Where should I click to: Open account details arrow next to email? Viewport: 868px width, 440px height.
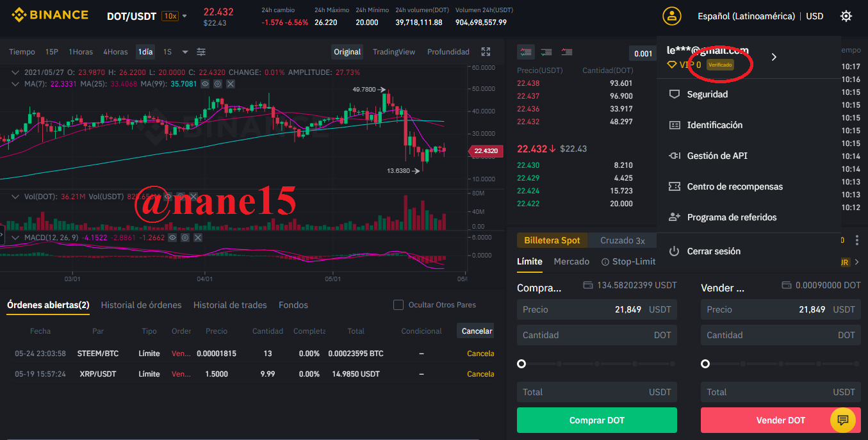point(774,57)
